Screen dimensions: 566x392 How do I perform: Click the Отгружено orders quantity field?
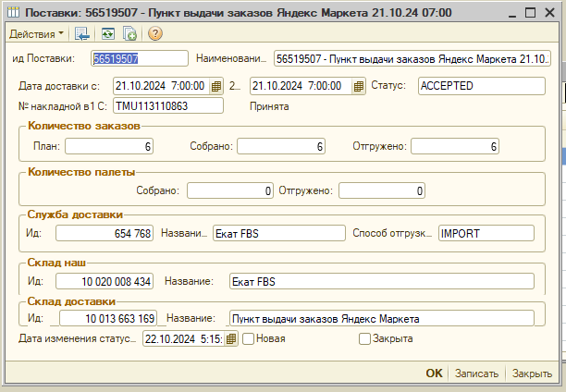pos(455,146)
